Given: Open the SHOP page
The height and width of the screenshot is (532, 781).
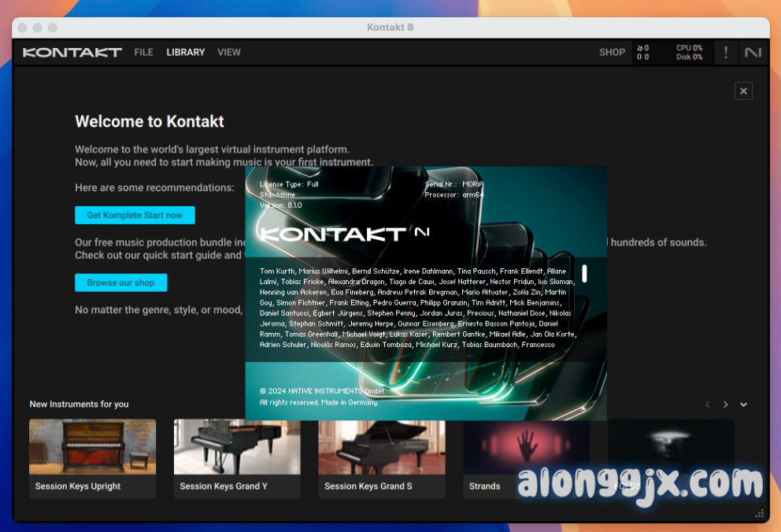Looking at the screenshot, I should pos(612,53).
